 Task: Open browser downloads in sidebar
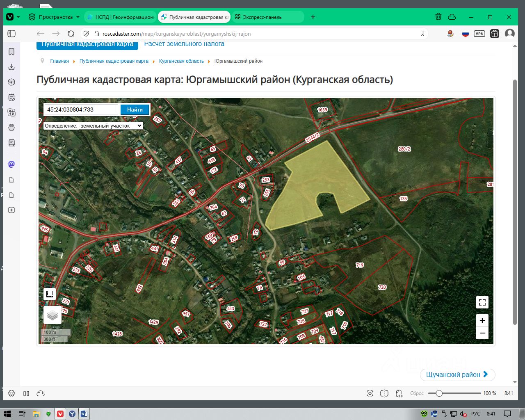(11, 67)
